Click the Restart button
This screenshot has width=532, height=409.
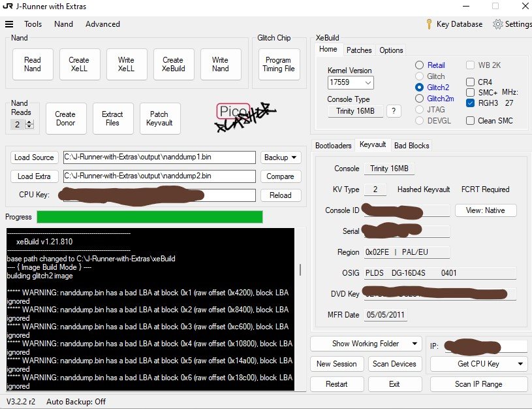337,384
